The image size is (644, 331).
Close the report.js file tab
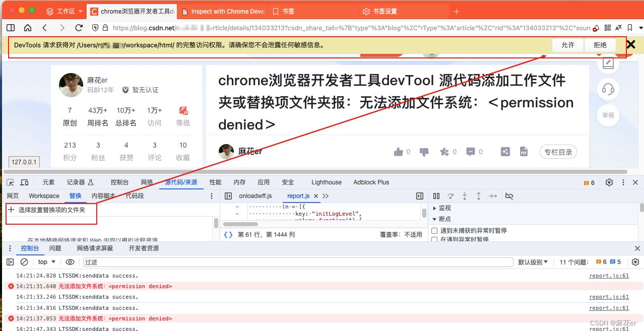(316, 195)
